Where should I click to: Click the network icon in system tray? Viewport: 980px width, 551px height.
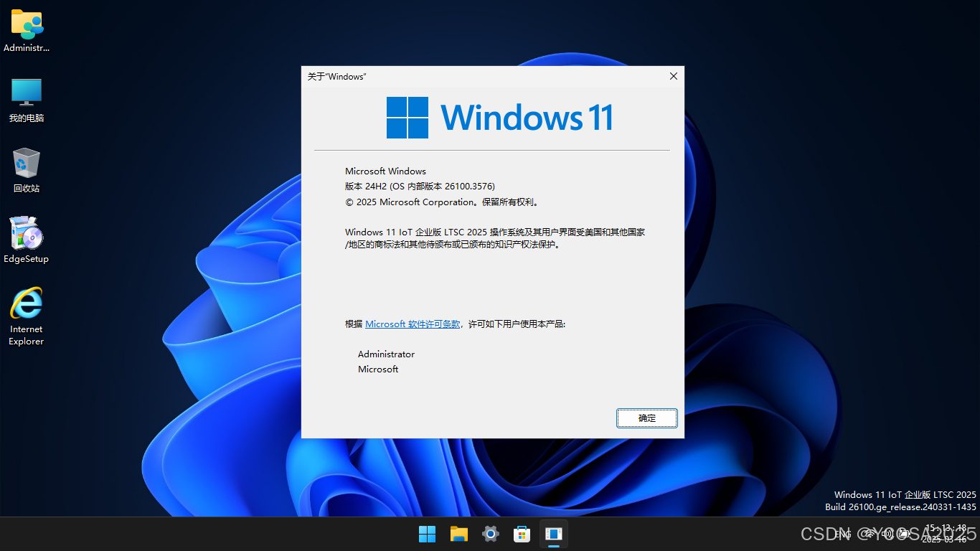click(870, 534)
